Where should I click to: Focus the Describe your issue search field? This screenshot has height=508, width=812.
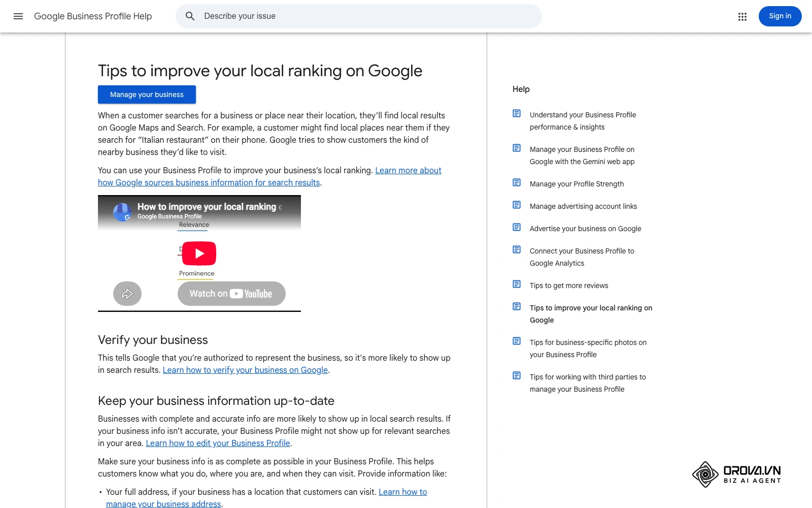coord(359,16)
